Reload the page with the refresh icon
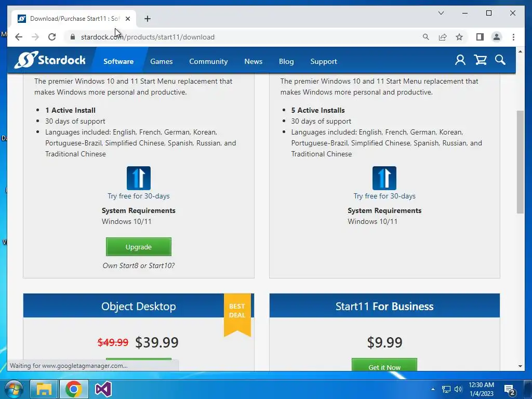This screenshot has height=399, width=532. coord(52,37)
